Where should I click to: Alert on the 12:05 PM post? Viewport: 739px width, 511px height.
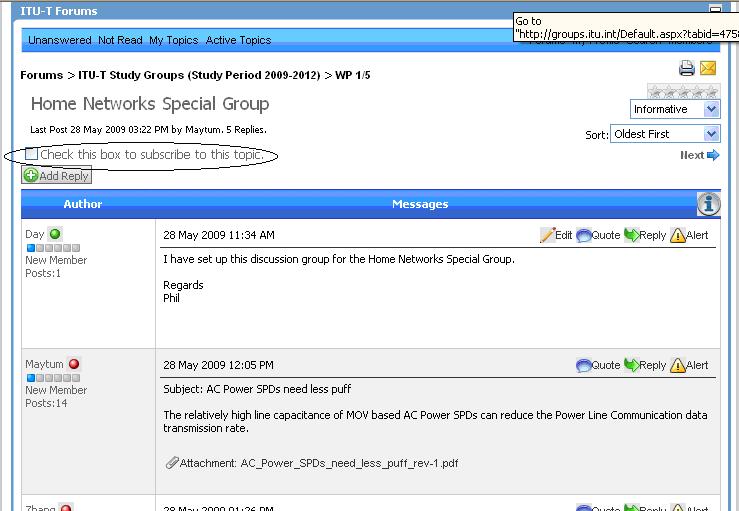tap(689, 365)
